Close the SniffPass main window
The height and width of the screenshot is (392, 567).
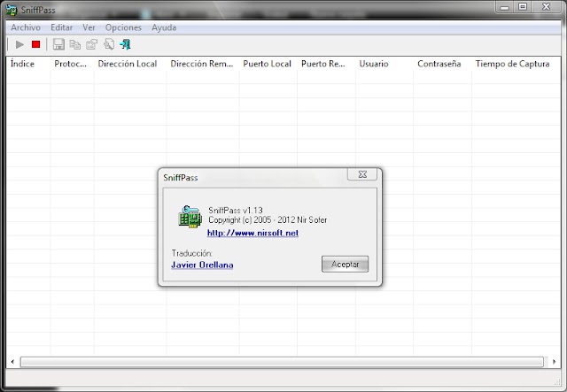coord(547,7)
